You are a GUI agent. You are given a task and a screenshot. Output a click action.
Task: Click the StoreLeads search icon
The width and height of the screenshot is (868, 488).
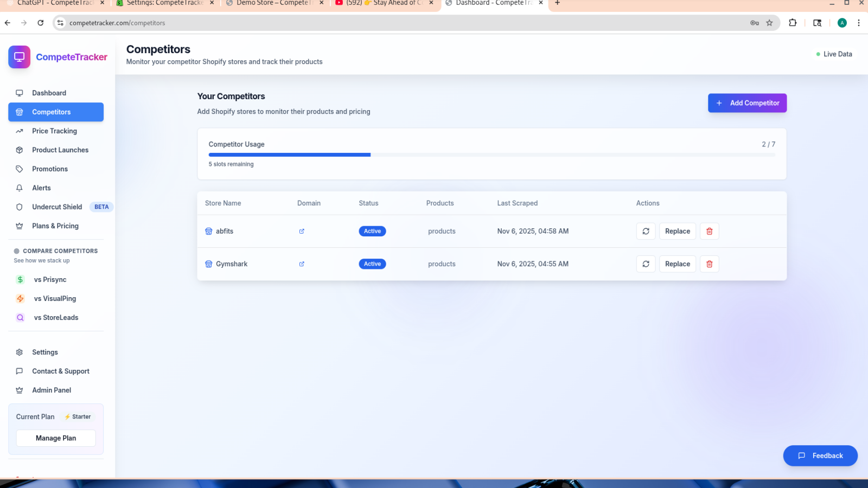tap(20, 317)
